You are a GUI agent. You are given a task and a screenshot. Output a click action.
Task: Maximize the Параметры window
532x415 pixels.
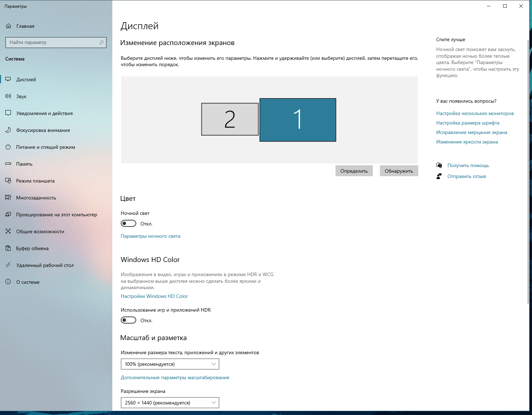click(505, 6)
